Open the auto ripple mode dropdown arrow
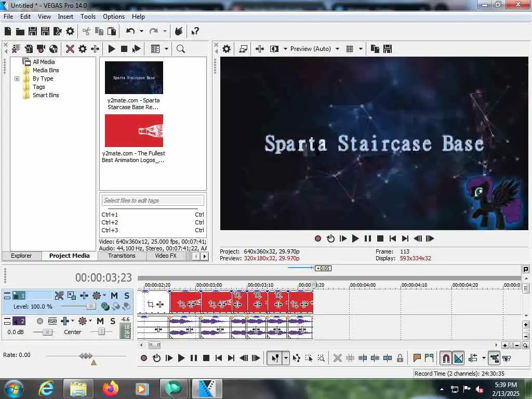The width and height of the screenshot is (532, 399). coord(484,358)
